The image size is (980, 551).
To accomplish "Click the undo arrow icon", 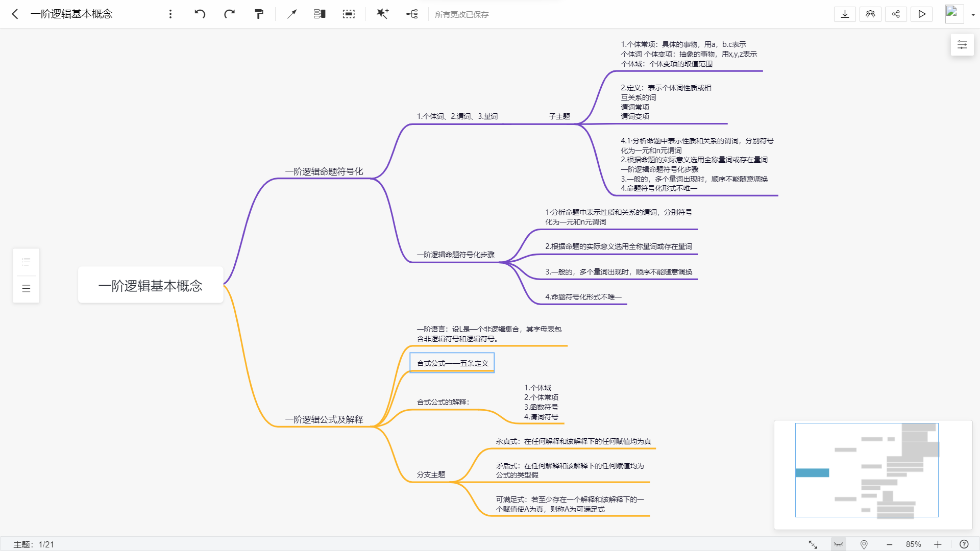I will click(x=200, y=14).
